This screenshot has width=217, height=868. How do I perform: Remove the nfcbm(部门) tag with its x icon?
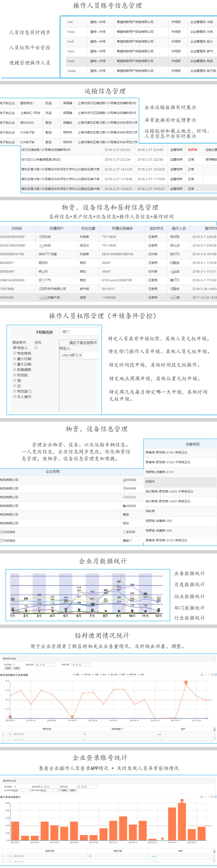81,355
